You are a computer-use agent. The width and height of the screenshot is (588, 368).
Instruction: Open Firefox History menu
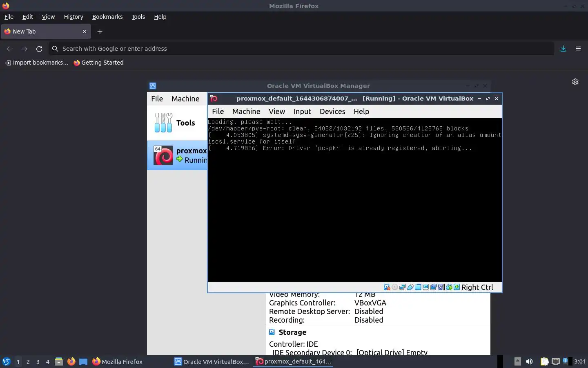pyautogui.click(x=73, y=17)
